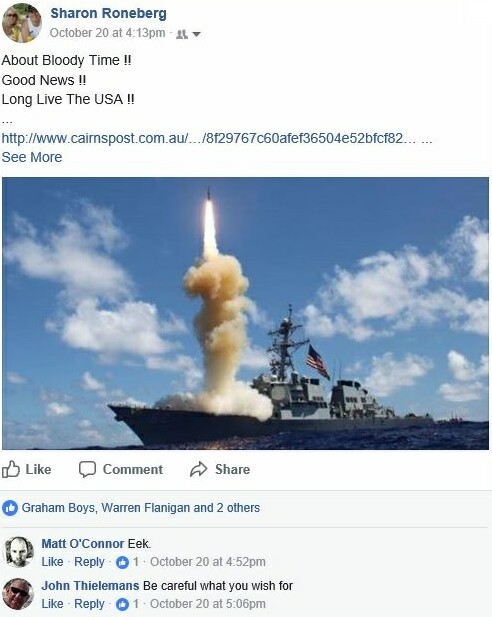Like Matt O'Connor's comment

[52, 562]
